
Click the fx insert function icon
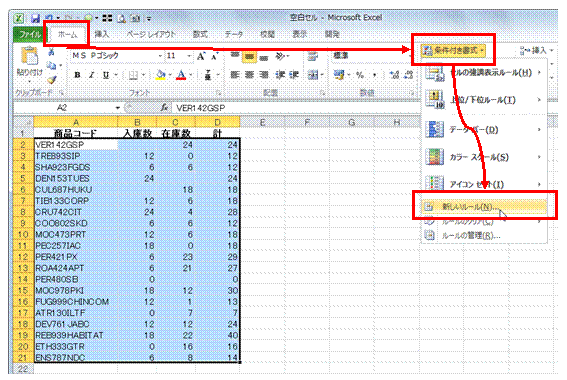[164, 108]
